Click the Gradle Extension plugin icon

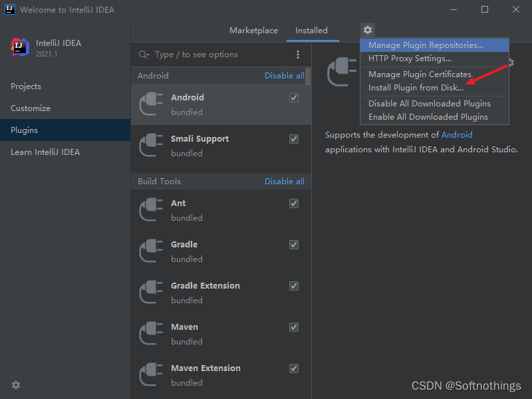pyautogui.click(x=151, y=292)
